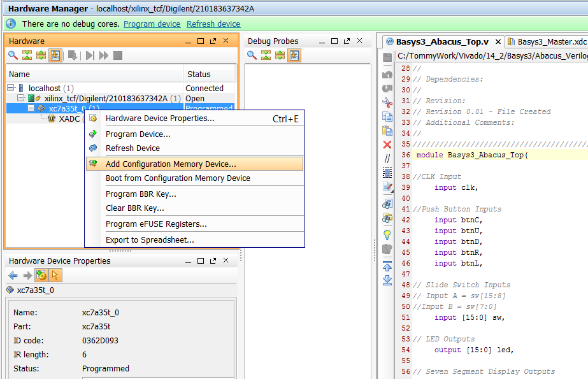Select Program eFUSE Registers... menu item
This screenshot has width=588, height=379.
pos(195,224)
